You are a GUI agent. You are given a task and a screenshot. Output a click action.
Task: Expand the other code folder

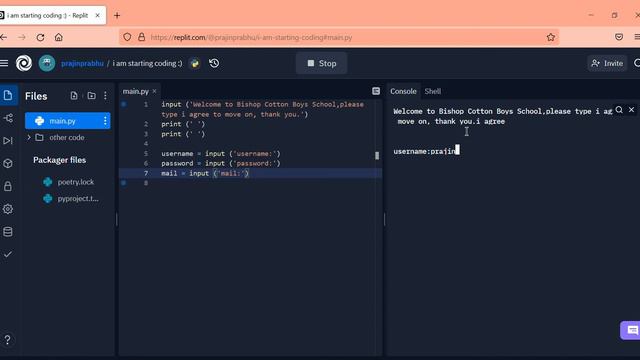click(x=29, y=138)
